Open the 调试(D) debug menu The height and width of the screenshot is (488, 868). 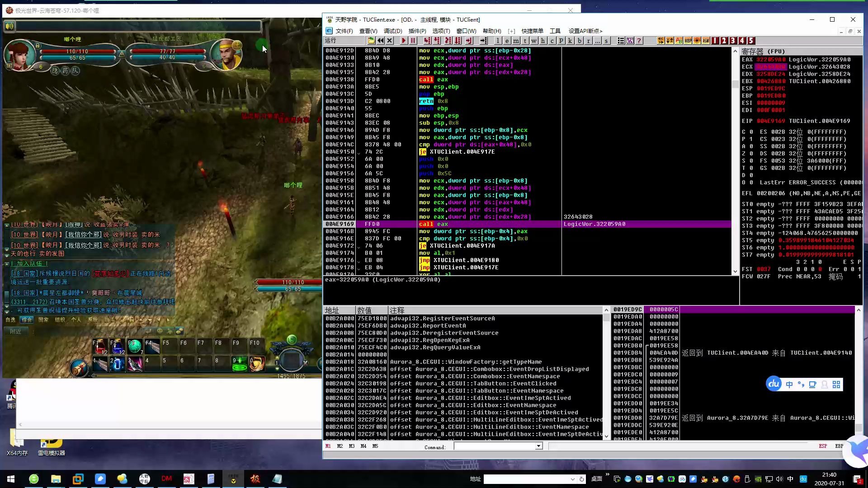[x=392, y=31]
